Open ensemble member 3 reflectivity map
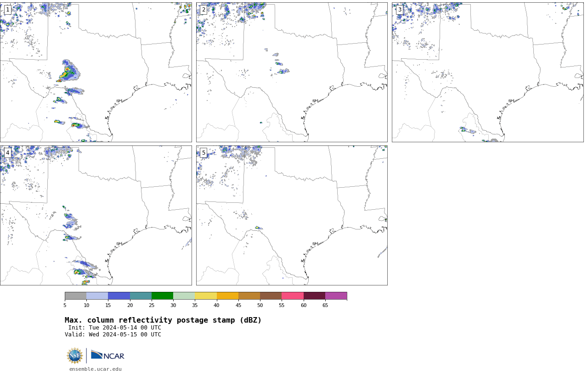Image resolution: width=588 pixels, height=374 pixels. click(488, 72)
